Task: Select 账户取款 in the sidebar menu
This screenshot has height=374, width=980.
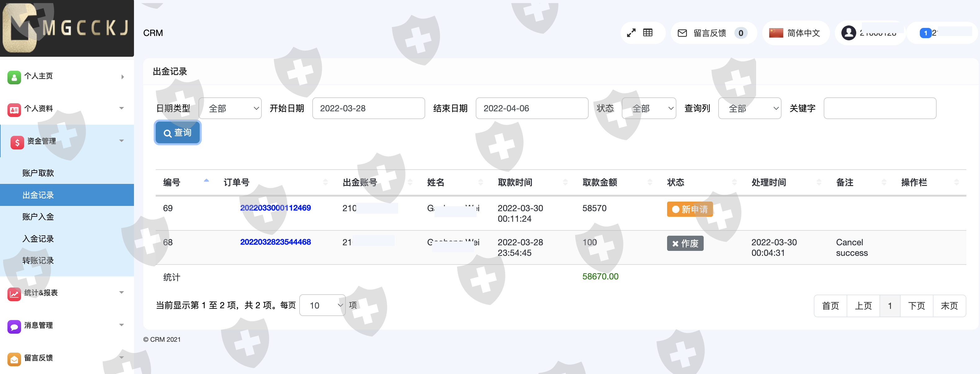Action: 38,173
